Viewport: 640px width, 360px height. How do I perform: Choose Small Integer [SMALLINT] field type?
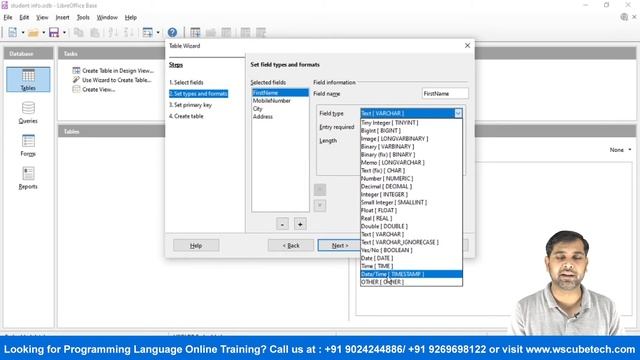coord(411,202)
